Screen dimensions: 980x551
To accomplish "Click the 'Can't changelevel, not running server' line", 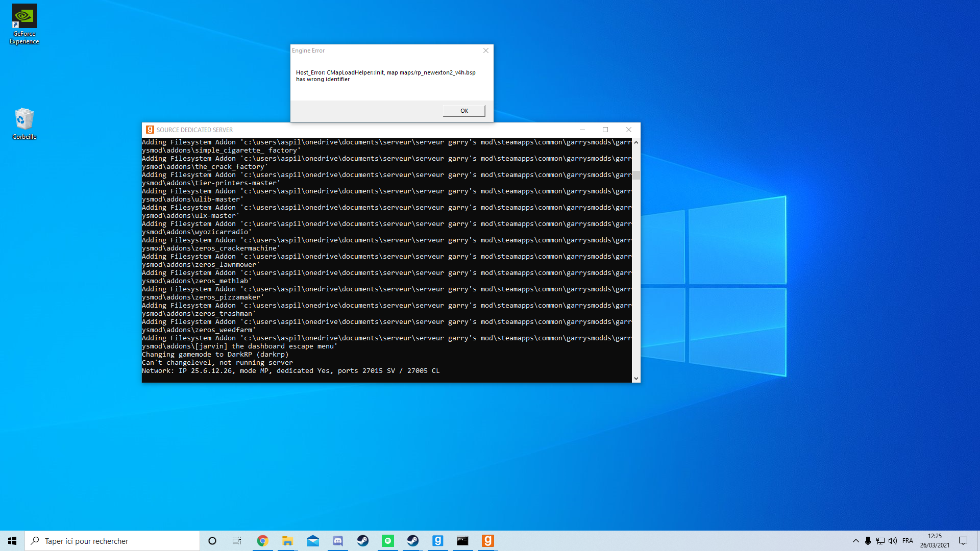I will click(217, 363).
